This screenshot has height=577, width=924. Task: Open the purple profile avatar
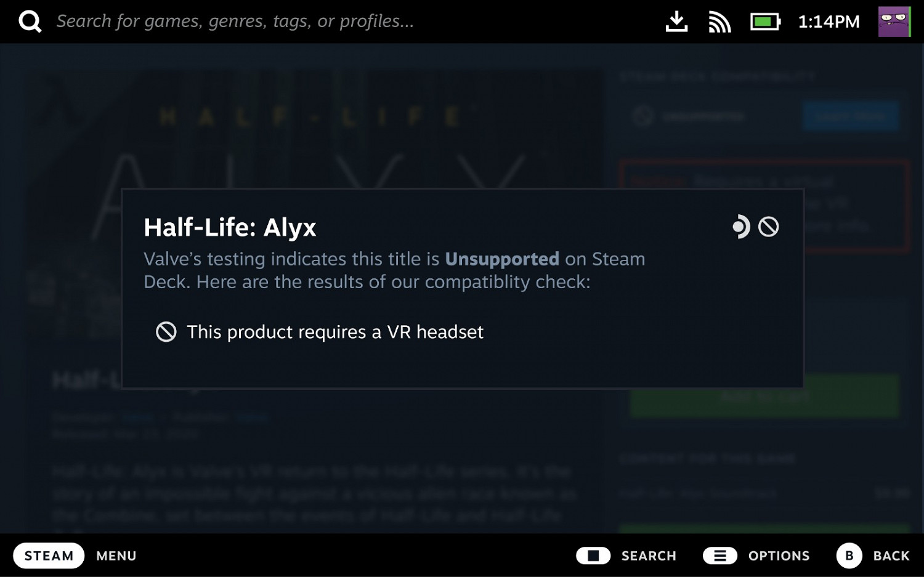(x=894, y=22)
